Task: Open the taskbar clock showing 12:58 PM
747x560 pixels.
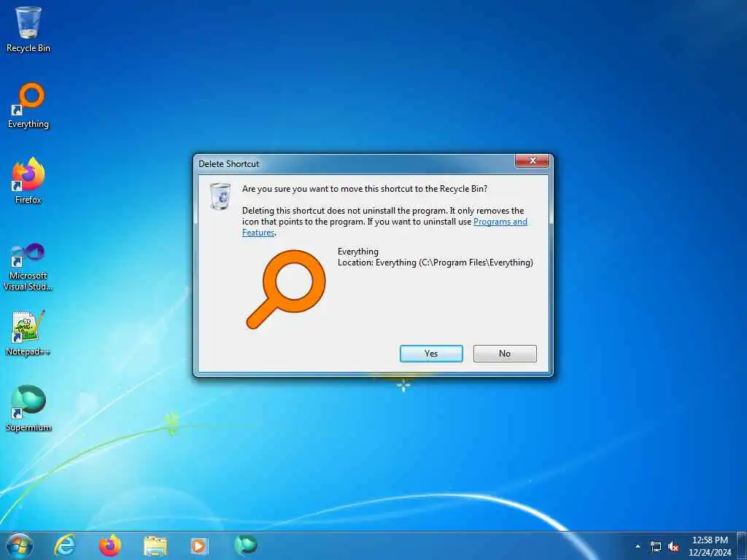Action: coord(710,546)
